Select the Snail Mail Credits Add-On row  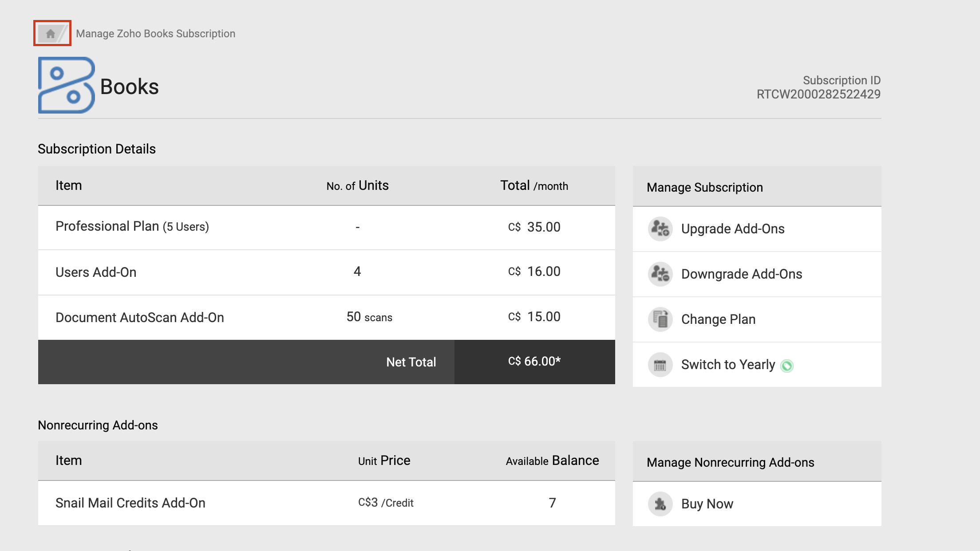coord(130,503)
